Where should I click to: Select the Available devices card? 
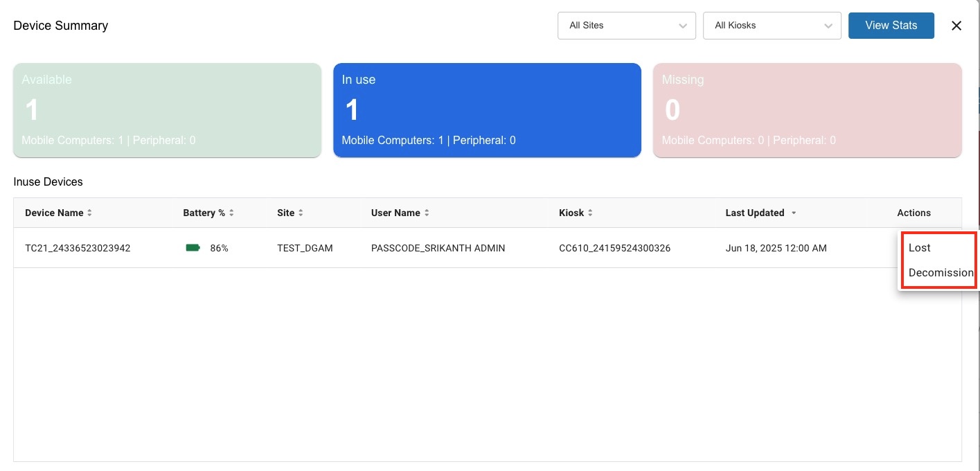167,110
